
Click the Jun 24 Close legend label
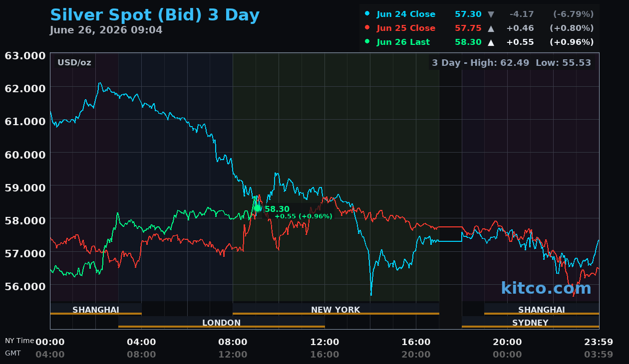click(406, 14)
